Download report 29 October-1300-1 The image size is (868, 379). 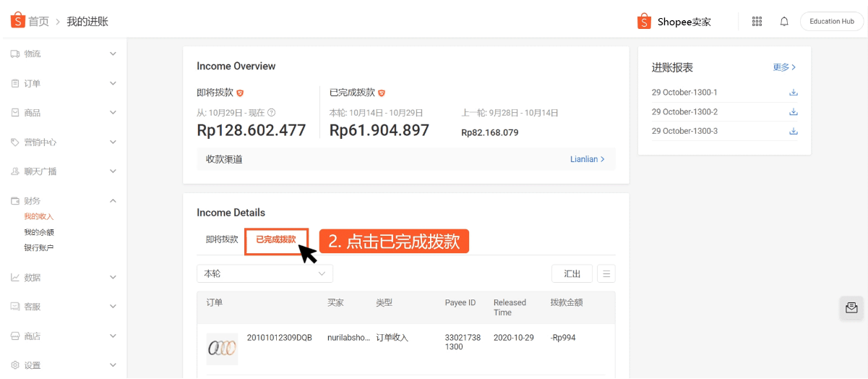click(x=793, y=93)
